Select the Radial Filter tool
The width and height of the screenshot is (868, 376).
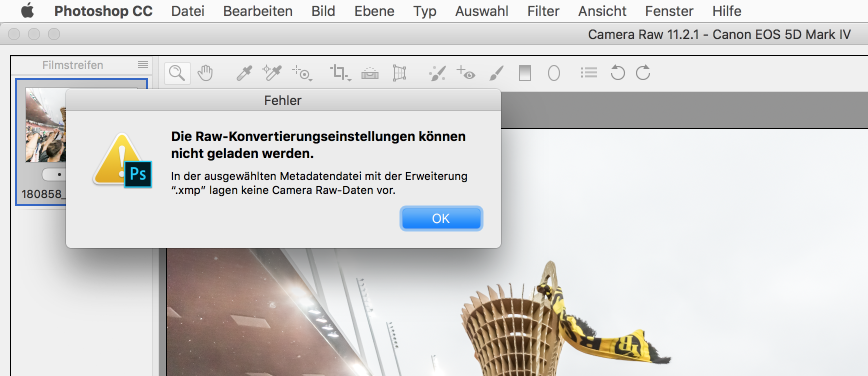pos(553,73)
